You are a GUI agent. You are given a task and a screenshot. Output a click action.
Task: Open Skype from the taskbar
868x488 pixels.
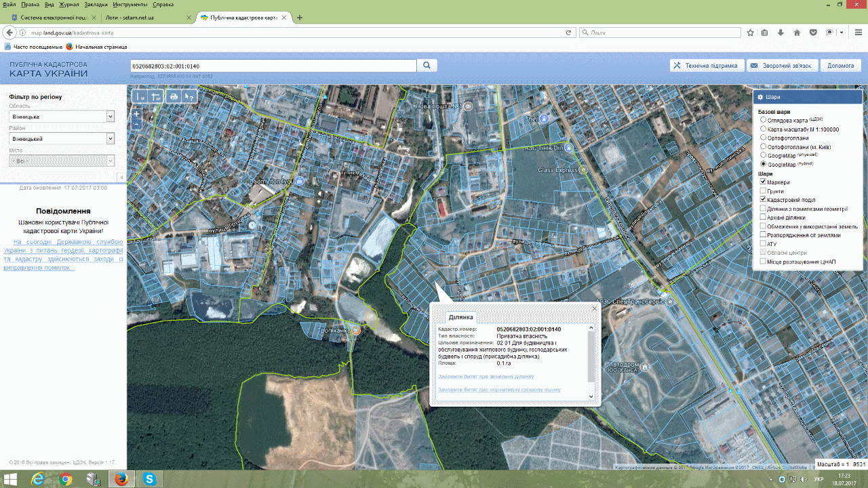[x=149, y=479]
